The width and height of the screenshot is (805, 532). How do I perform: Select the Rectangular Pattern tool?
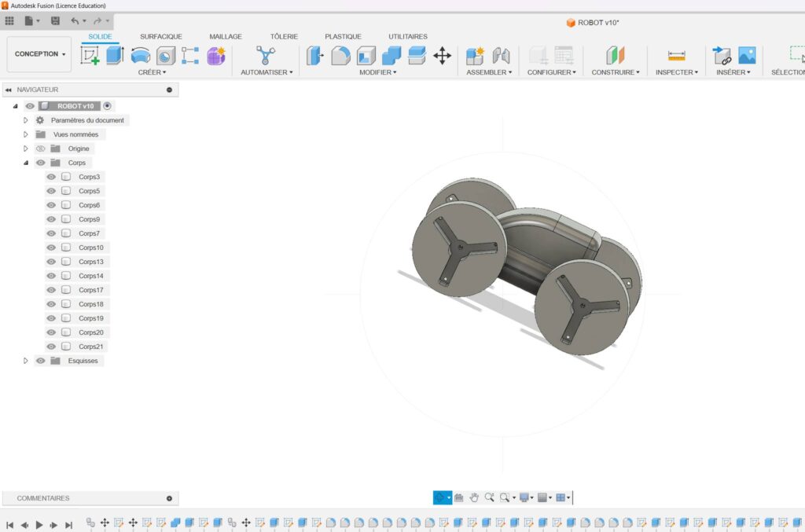(190, 56)
